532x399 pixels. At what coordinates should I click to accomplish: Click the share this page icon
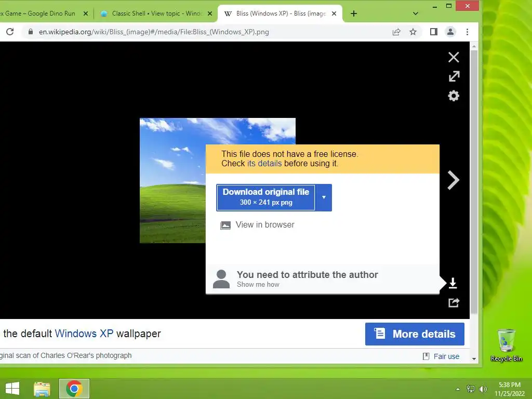click(x=396, y=32)
